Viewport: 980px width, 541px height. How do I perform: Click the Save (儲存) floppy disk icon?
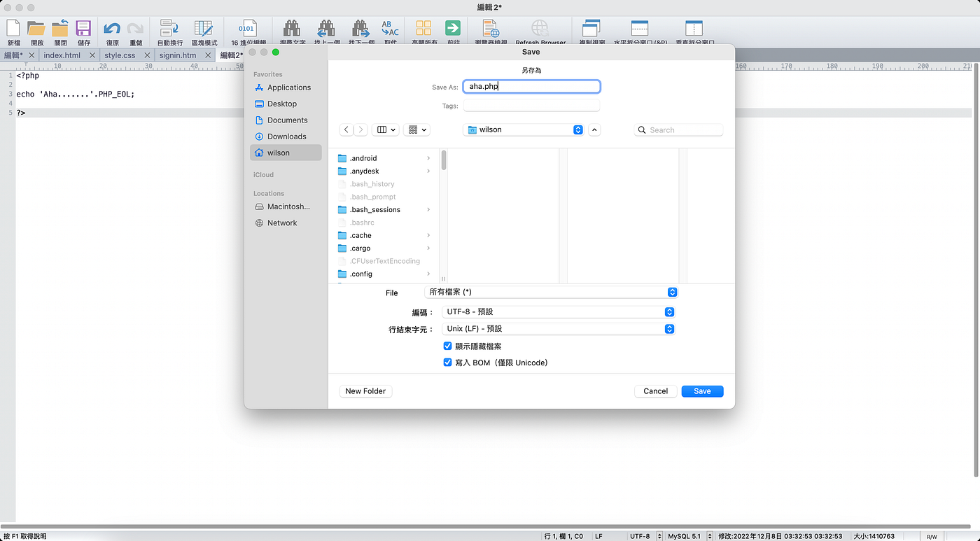click(x=83, y=28)
